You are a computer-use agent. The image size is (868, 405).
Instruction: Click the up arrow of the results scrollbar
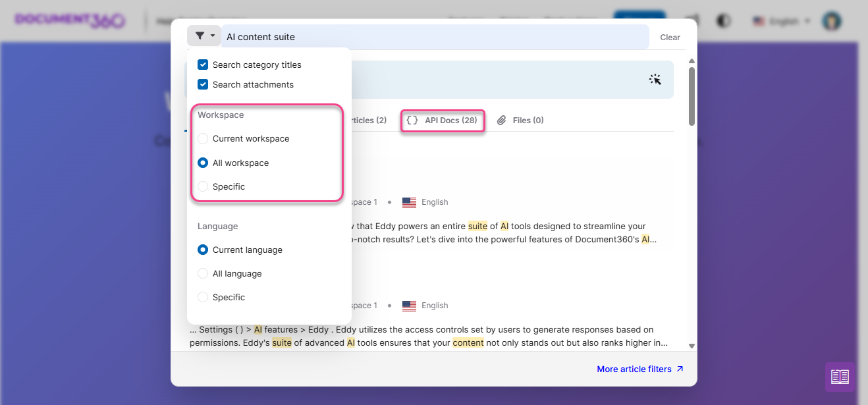(x=692, y=61)
